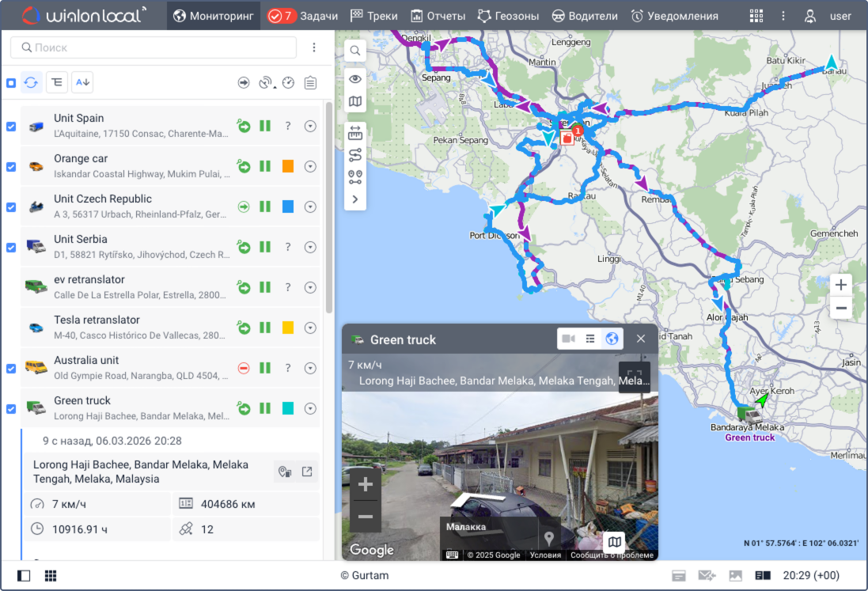Open the apps grid icon in header
868x591 pixels.
coord(756,16)
